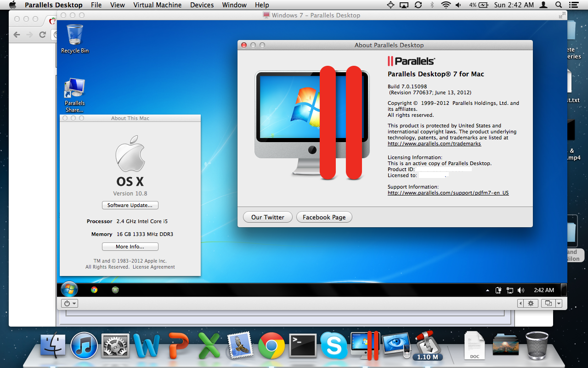This screenshot has height=368, width=588.
Task: Click the Windows tray speaker volume icon
Action: [521, 290]
